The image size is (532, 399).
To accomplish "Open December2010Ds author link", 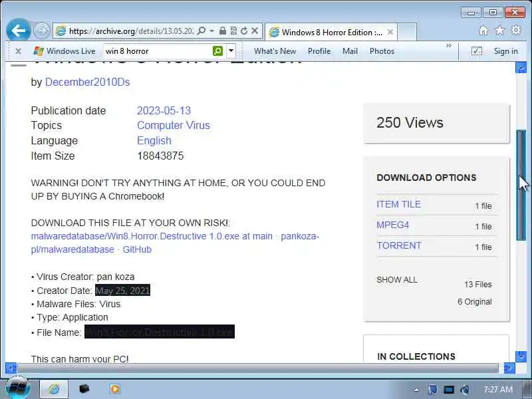I will (x=88, y=82).
